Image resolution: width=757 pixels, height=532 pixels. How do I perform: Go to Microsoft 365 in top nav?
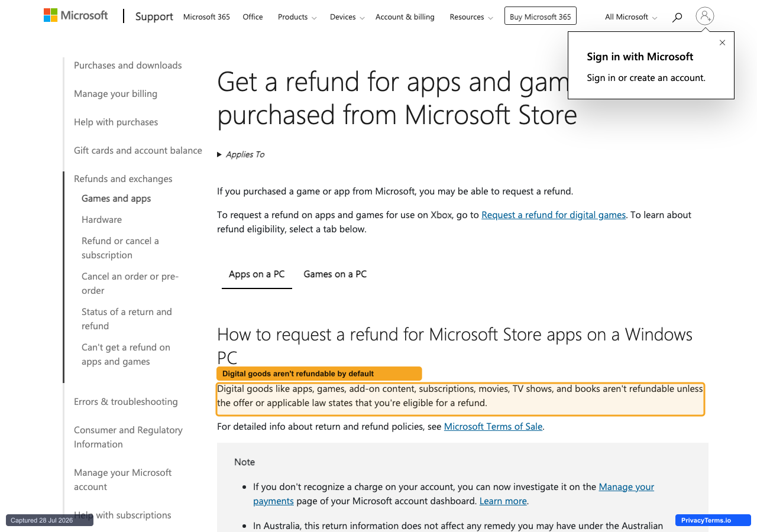206,17
